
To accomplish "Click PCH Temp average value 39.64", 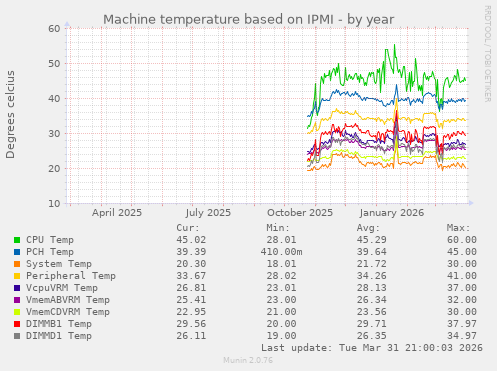I will 372,252.
